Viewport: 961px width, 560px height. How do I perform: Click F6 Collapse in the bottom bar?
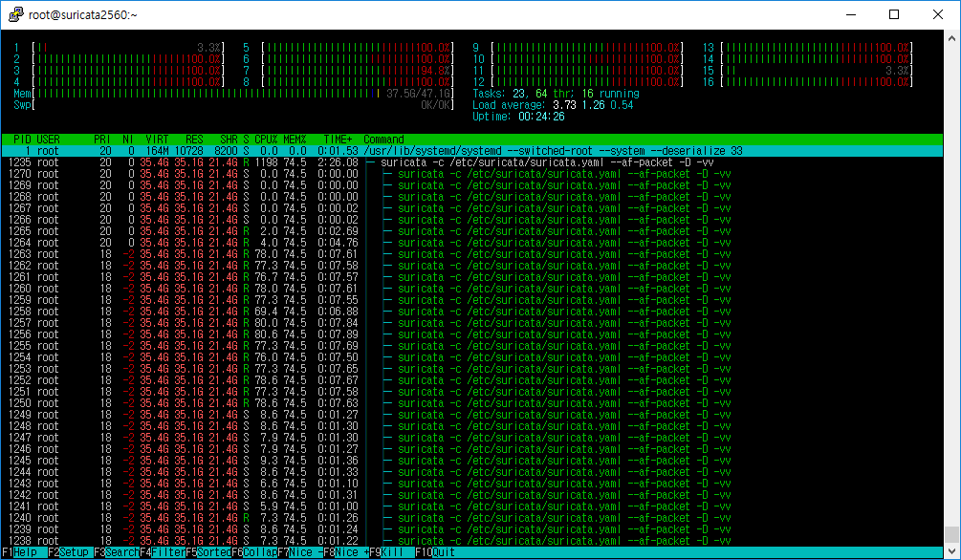point(254,552)
